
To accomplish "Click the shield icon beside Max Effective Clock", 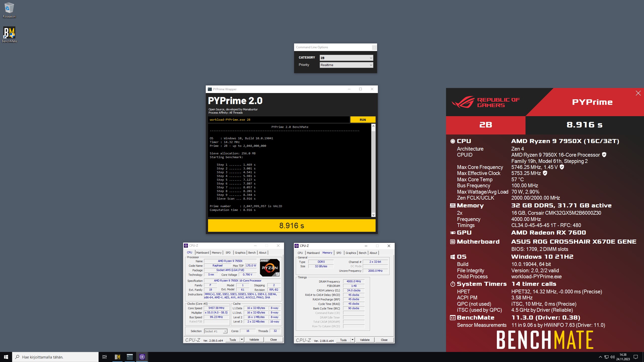I will [545, 173].
